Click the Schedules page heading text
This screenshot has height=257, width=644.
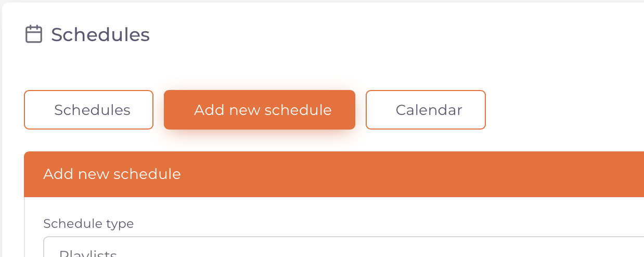pyautogui.click(x=100, y=35)
